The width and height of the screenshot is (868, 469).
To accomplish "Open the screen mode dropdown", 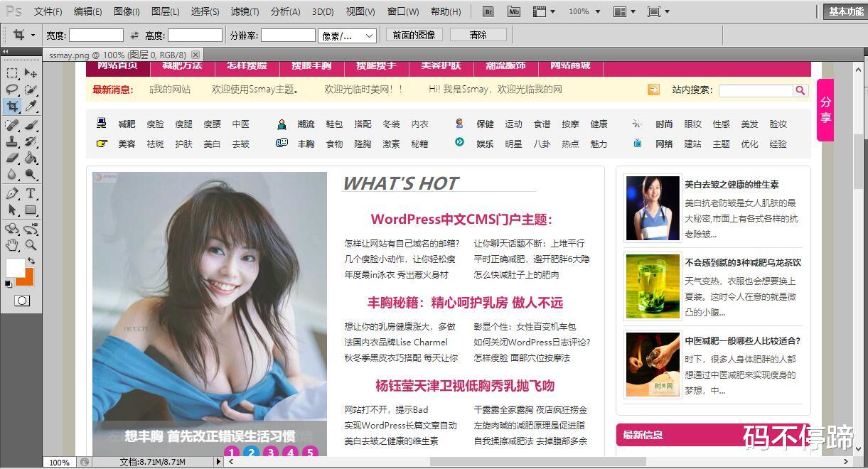I will (656, 11).
